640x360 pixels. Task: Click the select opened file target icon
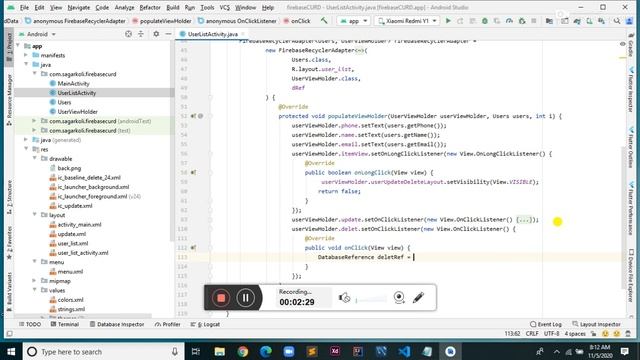tap(128, 34)
